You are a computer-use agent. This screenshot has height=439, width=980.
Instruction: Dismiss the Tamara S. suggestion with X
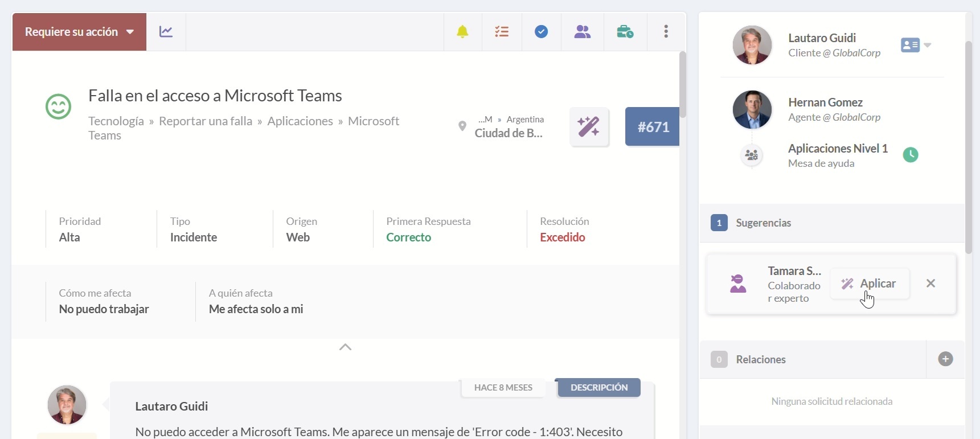[930, 284]
